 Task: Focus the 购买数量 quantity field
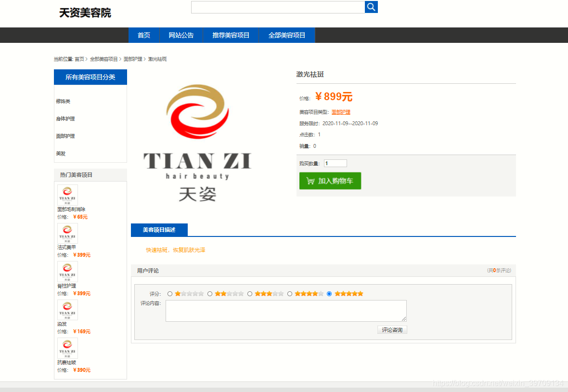tap(336, 163)
